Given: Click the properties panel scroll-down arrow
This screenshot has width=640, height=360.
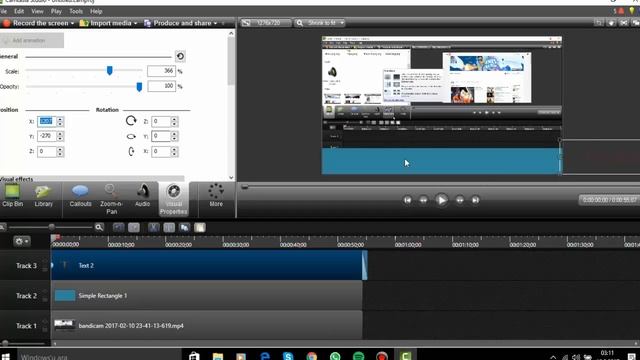Looking at the screenshot, I should coord(231,178).
